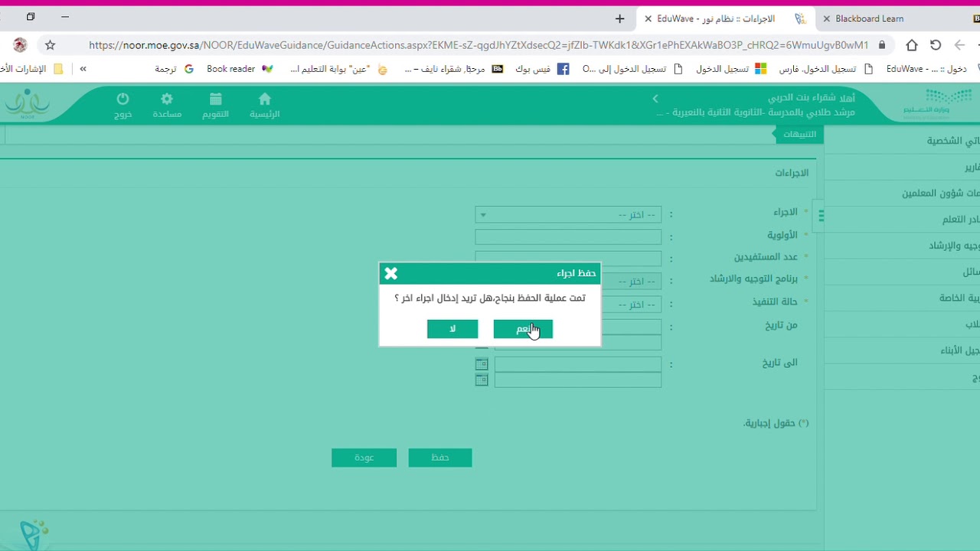Click the لا (No) button in dialog
This screenshot has width=980, height=551.
[x=452, y=329]
